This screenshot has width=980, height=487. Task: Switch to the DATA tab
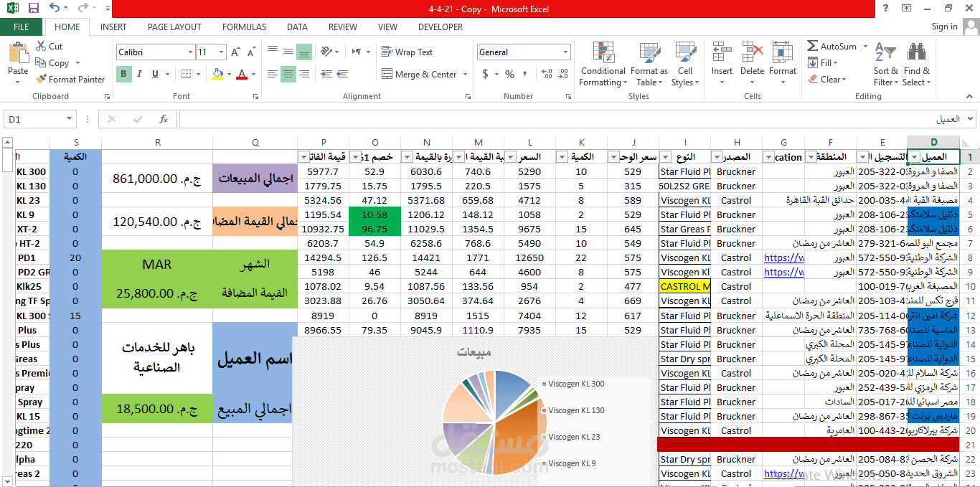coord(297,27)
